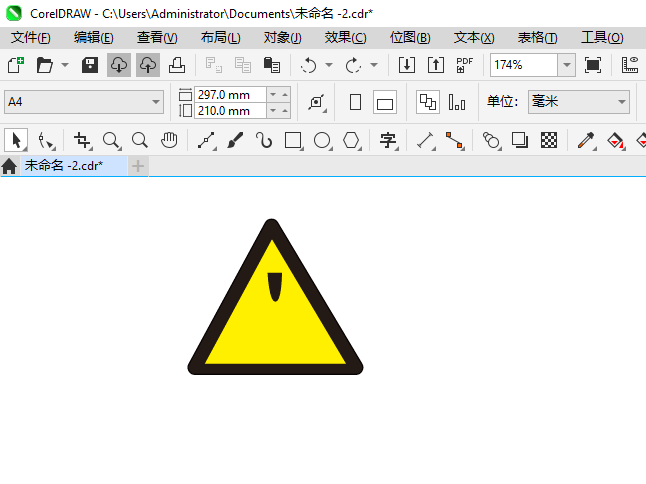646x484 pixels.
Task: Select the Pick arrow tool
Action: (16, 140)
